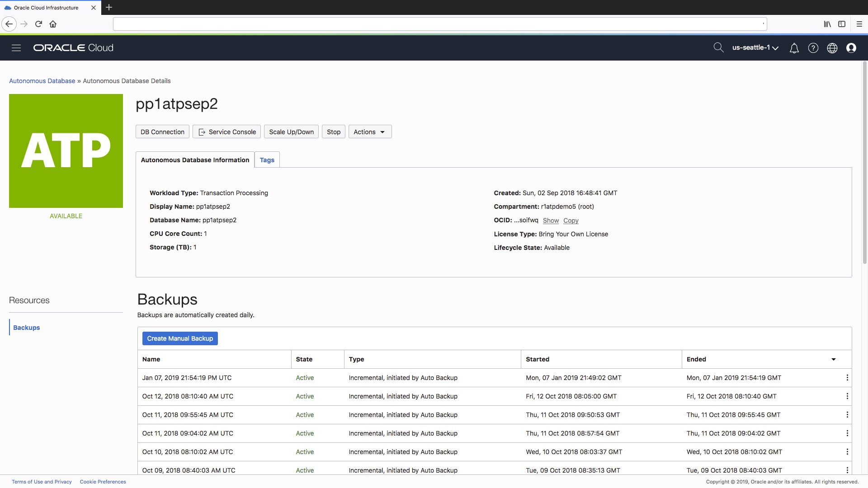Switch to the Tags tab
Viewport: 868px width, 488px height.
point(267,160)
